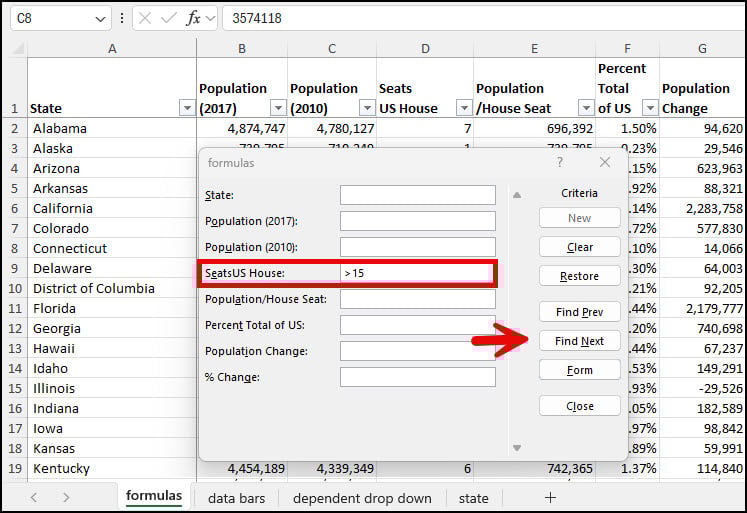Open the Population (2017) filter dropdown
Image resolution: width=747 pixels, height=513 pixels.
(278, 108)
